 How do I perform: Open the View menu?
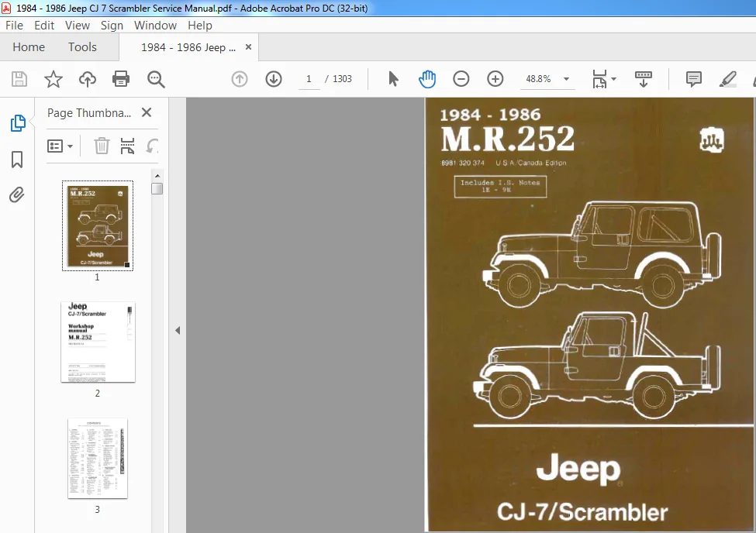pos(77,26)
